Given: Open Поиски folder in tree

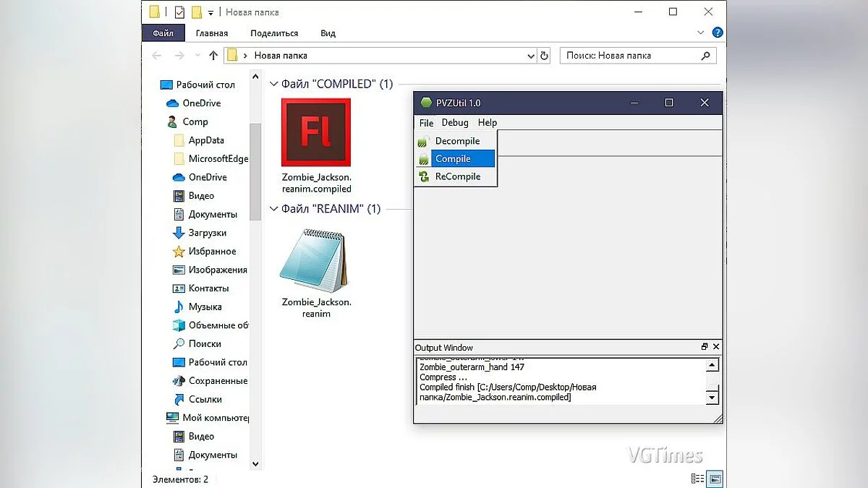Looking at the screenshot, I should [205, 344].
